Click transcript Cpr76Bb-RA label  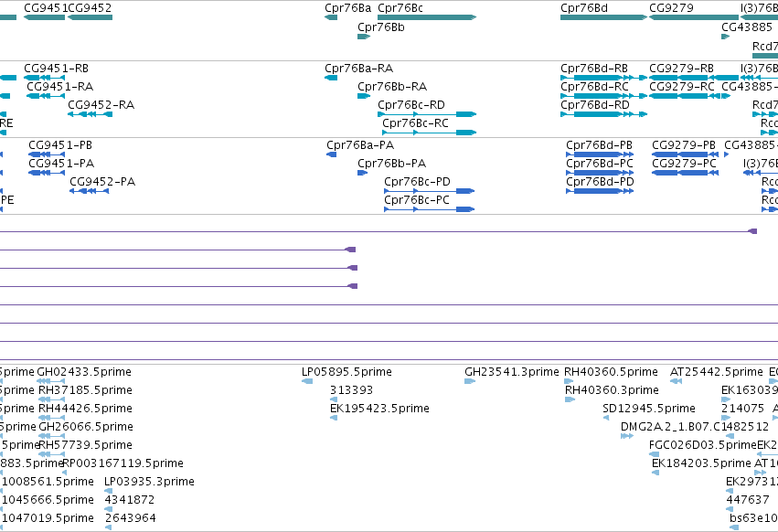392,86
